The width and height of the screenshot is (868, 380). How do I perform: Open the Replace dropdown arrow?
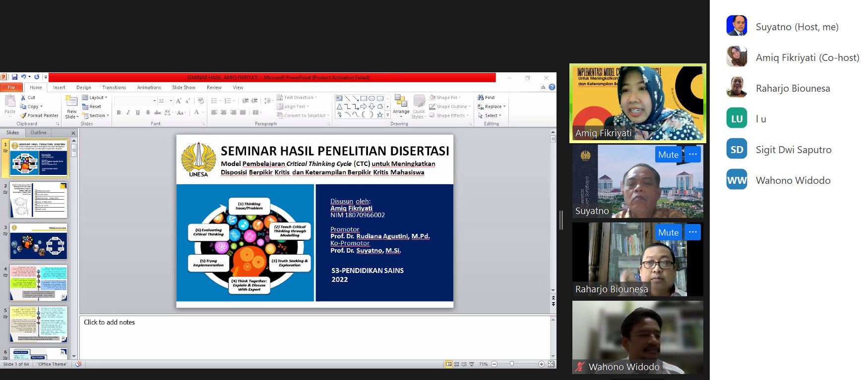504,107
